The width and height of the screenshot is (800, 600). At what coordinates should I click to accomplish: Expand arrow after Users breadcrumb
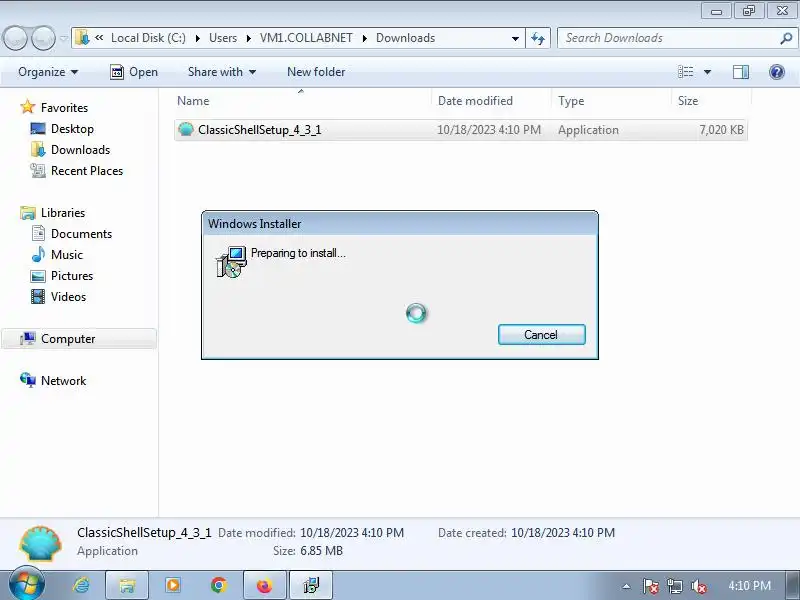[248, 38]
